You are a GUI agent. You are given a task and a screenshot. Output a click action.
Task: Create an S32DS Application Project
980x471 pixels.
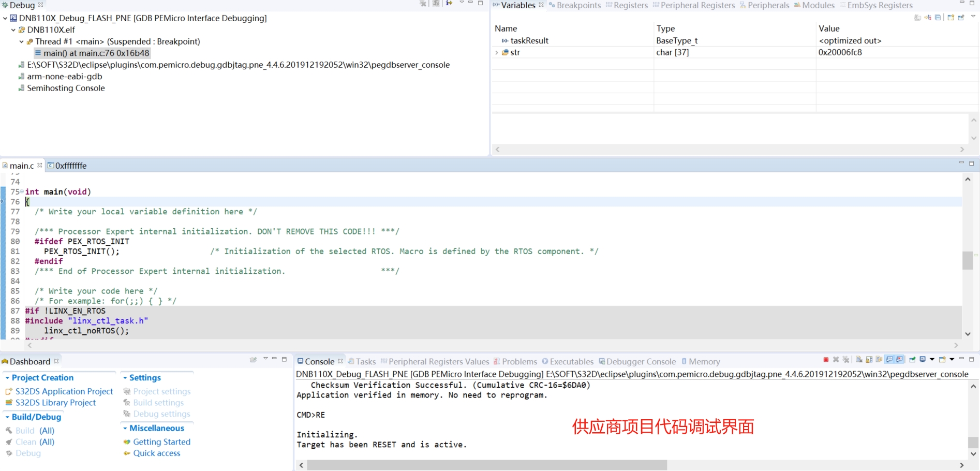(x=64, y=391)
